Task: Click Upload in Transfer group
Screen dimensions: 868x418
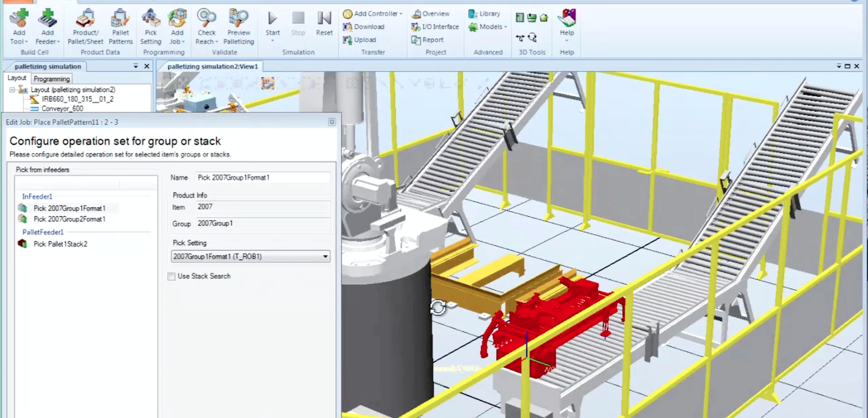Action: point(360,40)
